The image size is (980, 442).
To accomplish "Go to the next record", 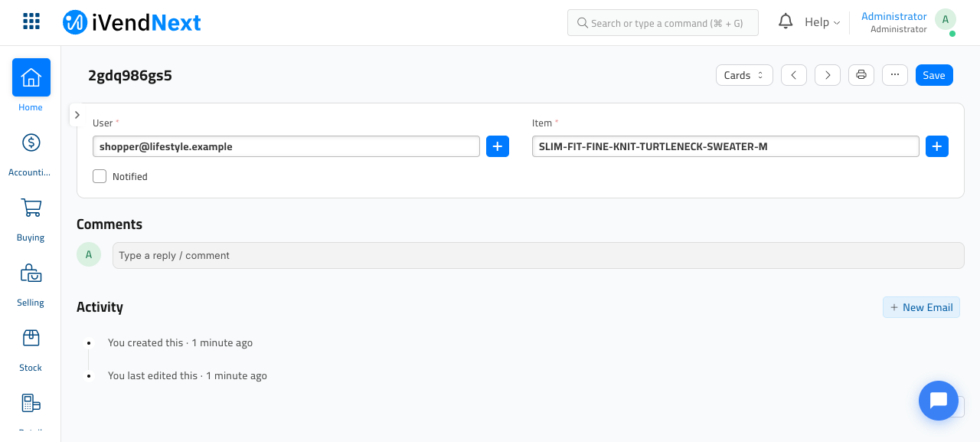I will point(828,75).
